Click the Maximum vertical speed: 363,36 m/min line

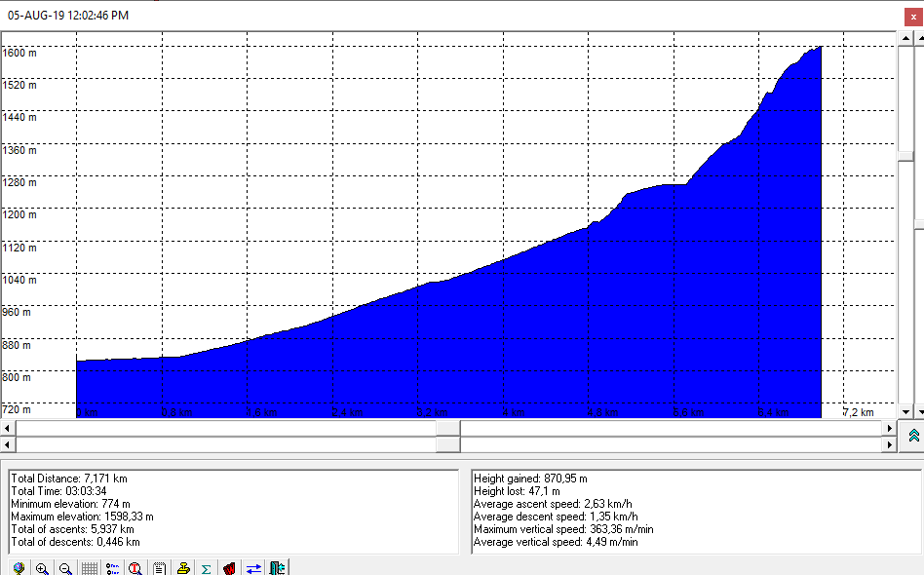563,529
